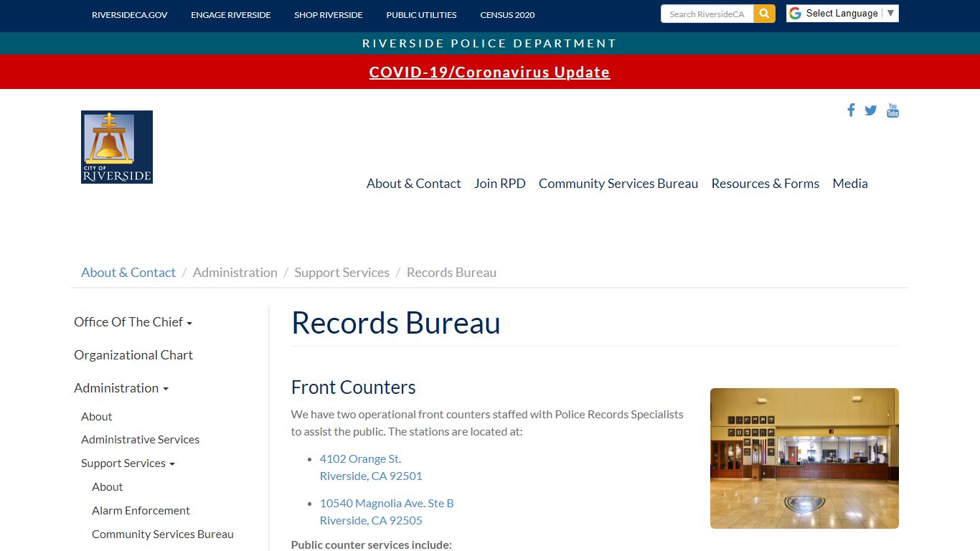Open the Census 2020 link
This screenshot has width=980, height=551.
(x=507, y=15)
